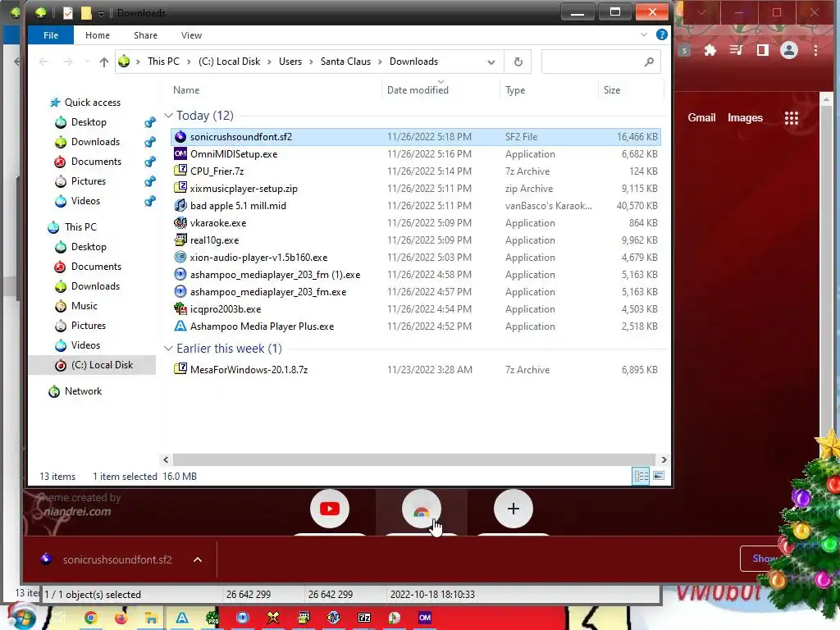Click 'Users' in the breadcrumb path
The width and height of the screenshot is (840, 630).
point(290,62)
